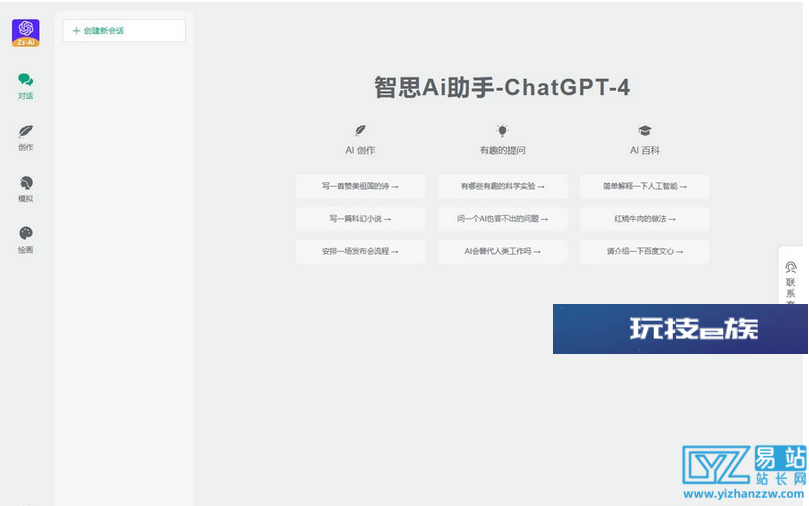Click the 智思Ai助手-ChatGPT-4 title
The width and height of the screenshot is (809, 506).
pos(502,87)
